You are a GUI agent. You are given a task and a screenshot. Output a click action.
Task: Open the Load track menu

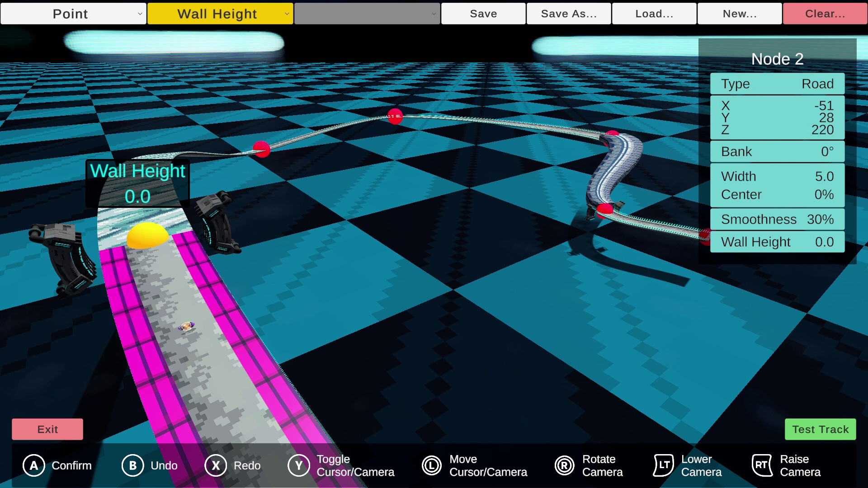[x=654, y=14]
